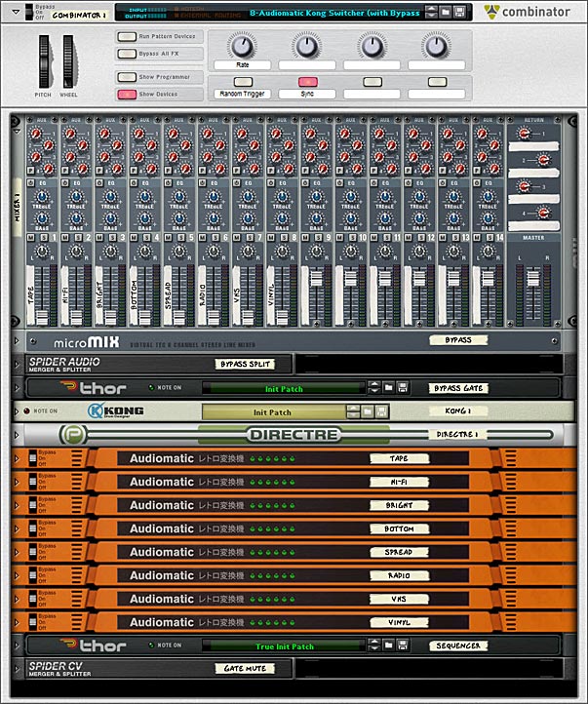Unfold the Thor Bypass Gate device
This screenshot has width=588, height=704.
[17, 387]
